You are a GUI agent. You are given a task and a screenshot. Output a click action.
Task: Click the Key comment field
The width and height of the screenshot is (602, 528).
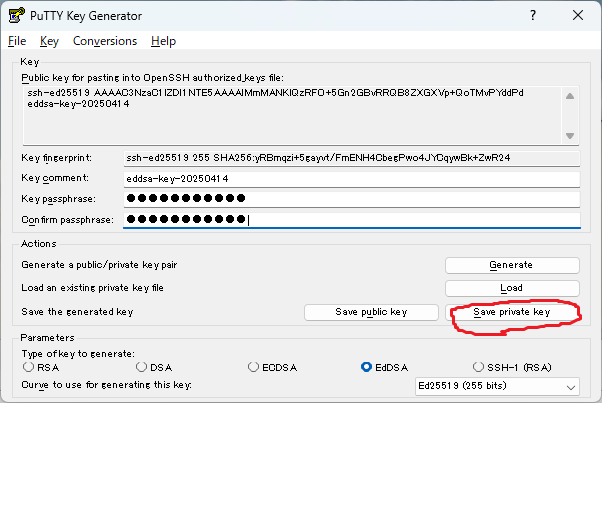351,179
